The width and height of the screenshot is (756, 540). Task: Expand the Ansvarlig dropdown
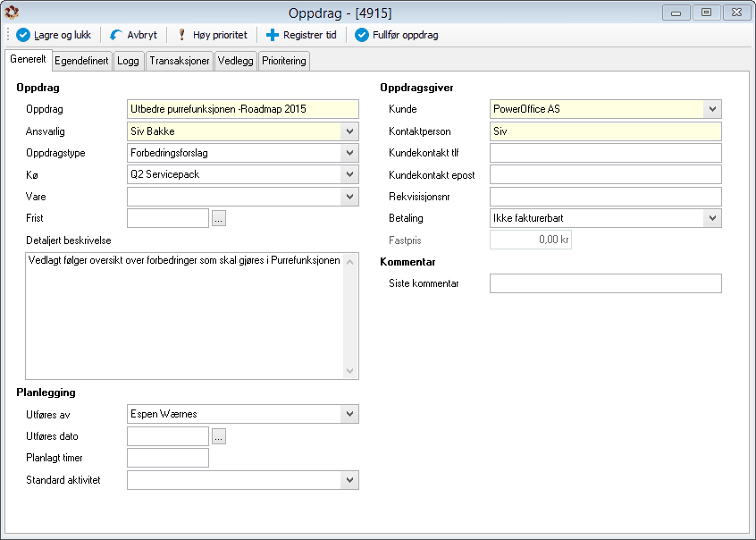click(350, 131)
